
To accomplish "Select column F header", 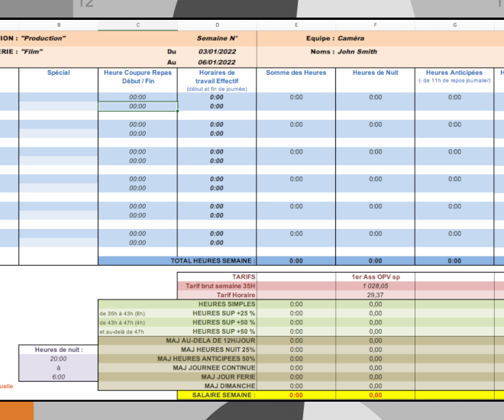I will coord(375,25).
